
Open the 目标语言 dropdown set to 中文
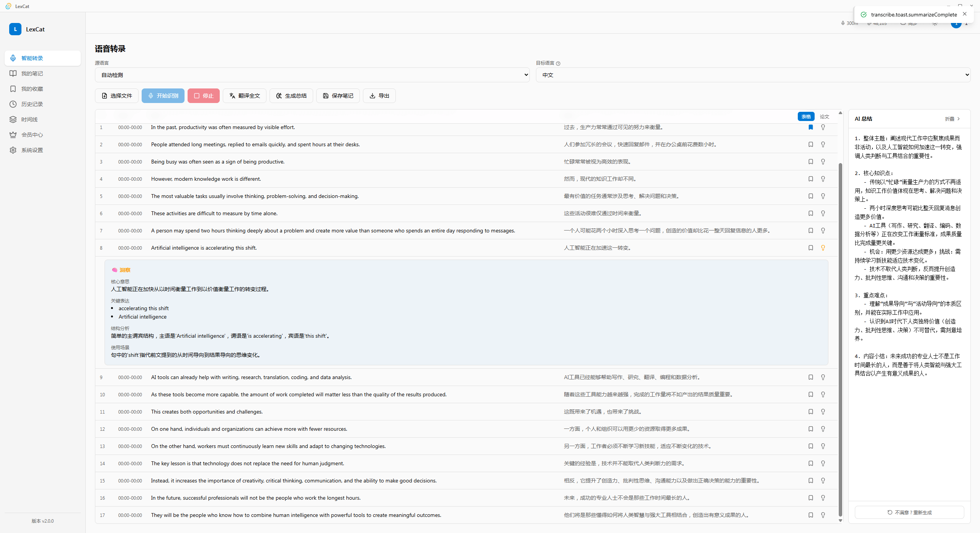753,75
